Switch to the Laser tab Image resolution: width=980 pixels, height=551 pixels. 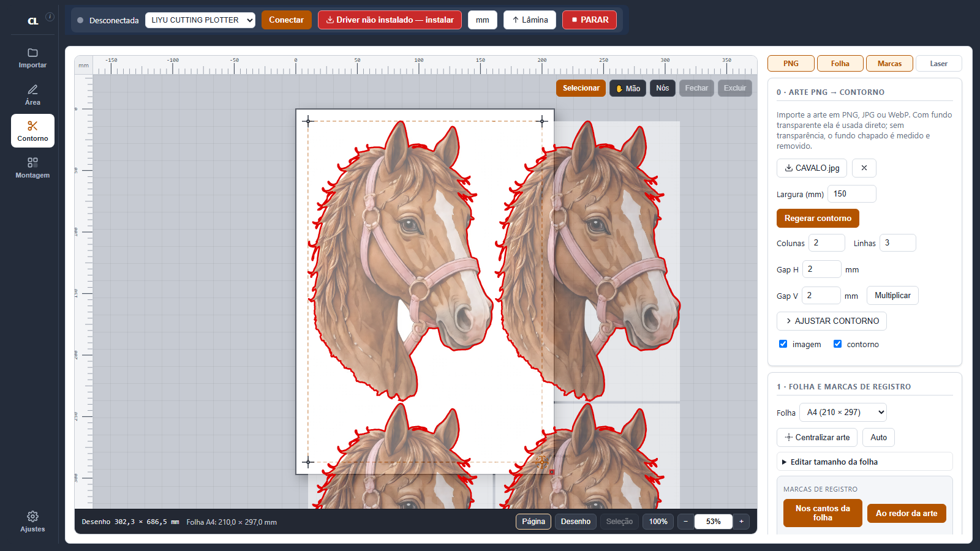[938, 63]
